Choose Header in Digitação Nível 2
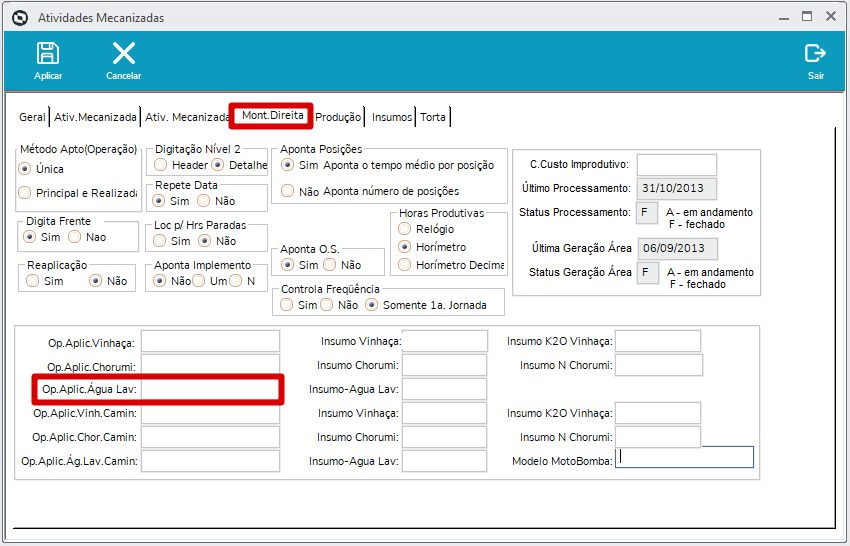Screen dimensions: 850x546 (160, 165)
